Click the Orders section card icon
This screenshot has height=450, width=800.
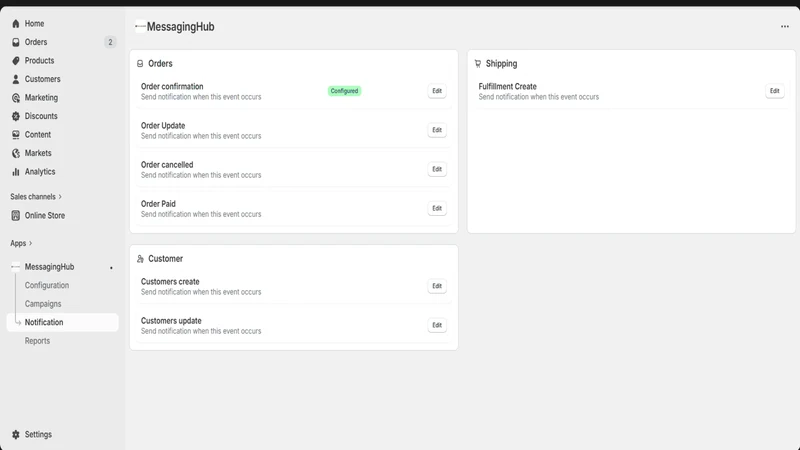point(140,64)
